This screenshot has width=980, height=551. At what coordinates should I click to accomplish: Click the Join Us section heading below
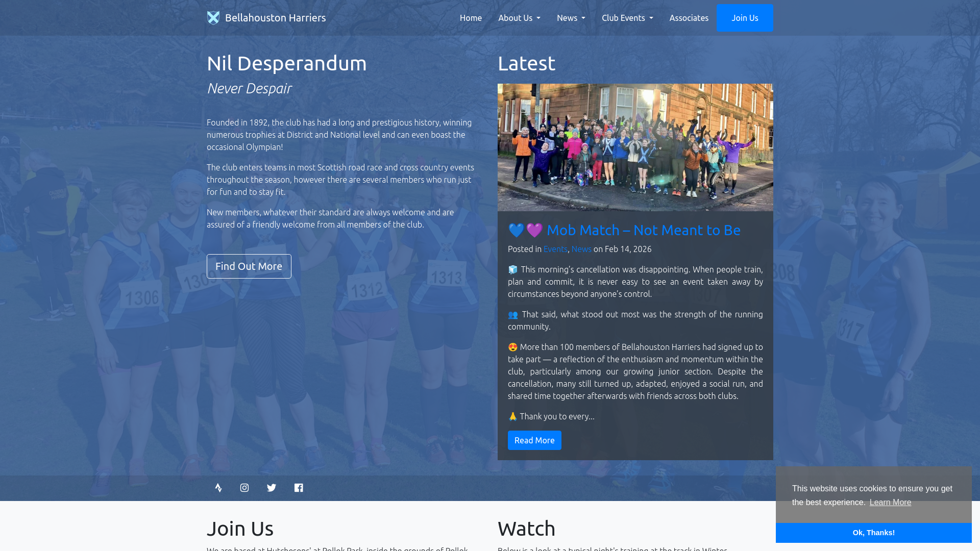pyautogui.click(x=240, y=529)
